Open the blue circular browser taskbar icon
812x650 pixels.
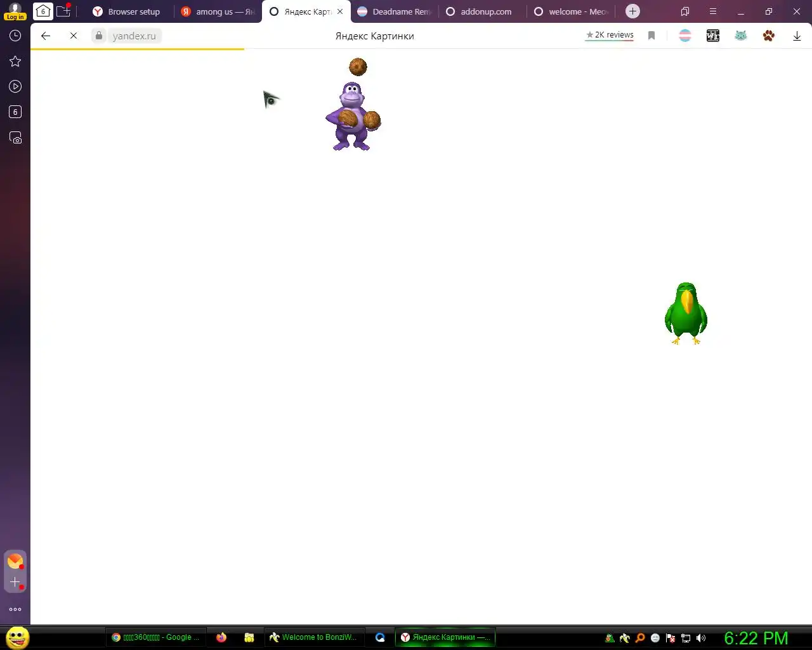(x=380, y=637)
